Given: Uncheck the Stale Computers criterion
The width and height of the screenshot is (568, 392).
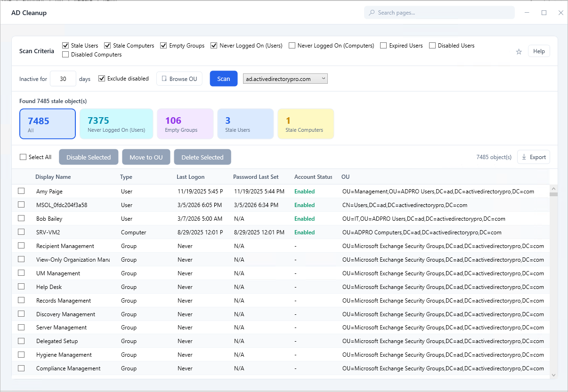Looking at the screenshot, I should pyautogui.click(x=107, y=46).
